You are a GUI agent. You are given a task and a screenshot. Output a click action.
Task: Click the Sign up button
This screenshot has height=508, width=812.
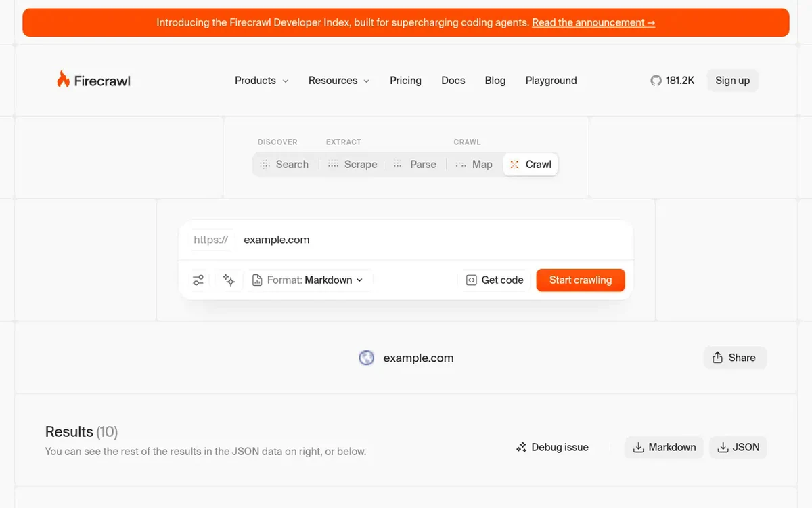[x=733, y=80]
